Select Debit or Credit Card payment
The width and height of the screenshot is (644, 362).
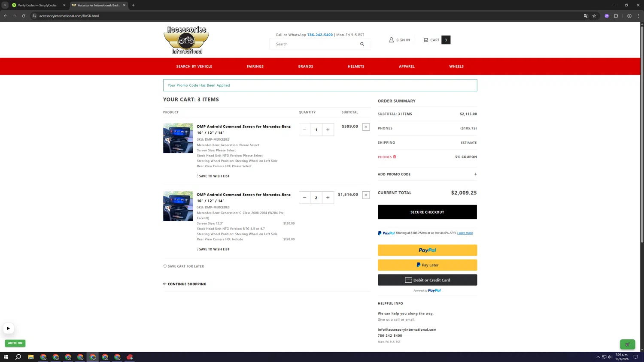click(427, 280)
